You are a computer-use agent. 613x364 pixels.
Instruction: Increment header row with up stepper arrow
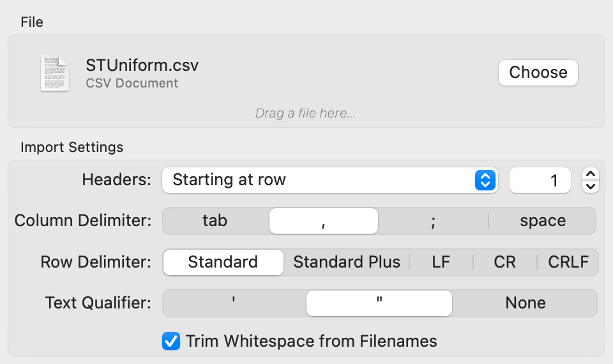click(591, 174)
